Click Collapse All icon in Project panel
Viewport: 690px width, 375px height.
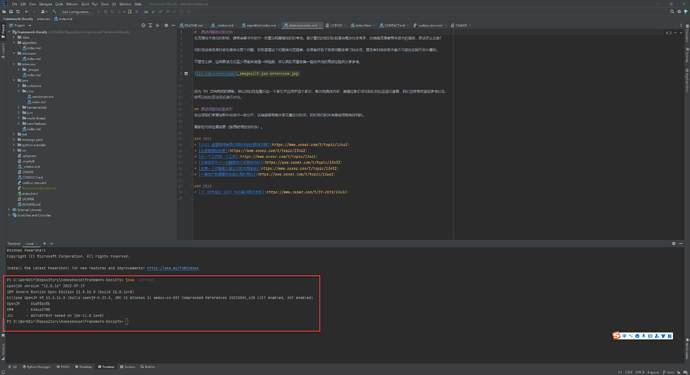(x=157, y=26)
